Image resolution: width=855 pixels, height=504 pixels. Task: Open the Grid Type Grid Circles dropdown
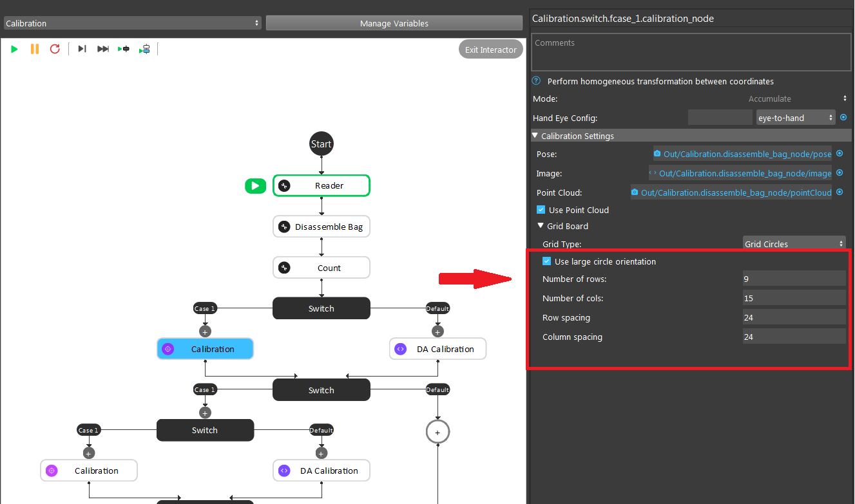pyautogui.click(x=794, y=244)
